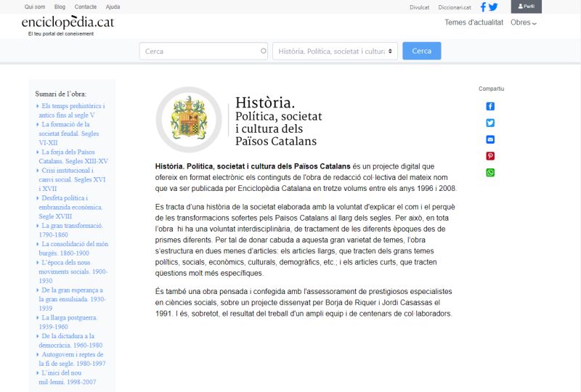Open Autogovern i reptes de la fi de segle
This screenshot has height=392, width=581.
point(72,359)
